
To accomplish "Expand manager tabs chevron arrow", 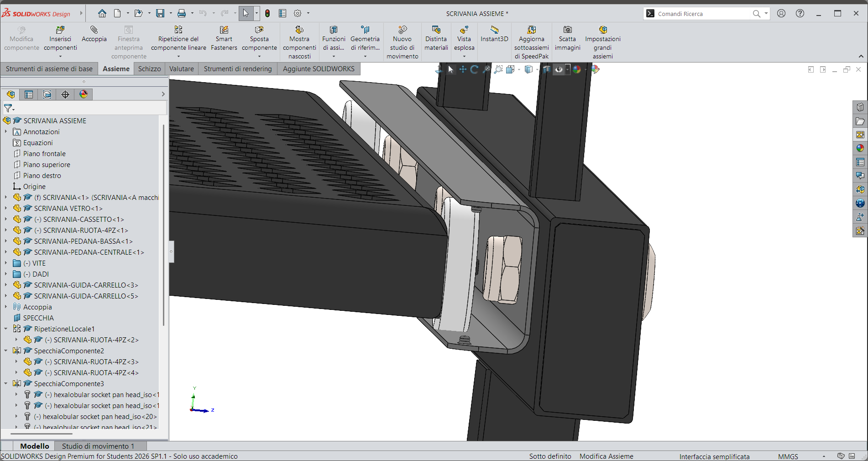I will click(163, 94).
